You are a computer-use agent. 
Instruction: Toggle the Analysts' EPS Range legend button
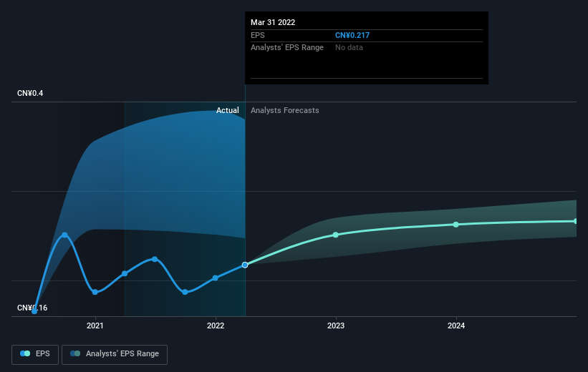(x=115, y=354)
